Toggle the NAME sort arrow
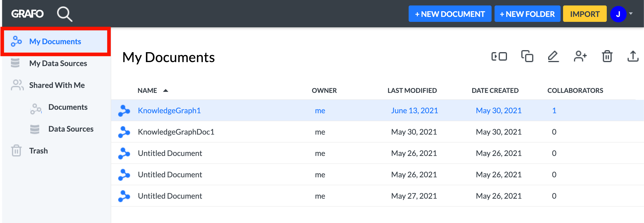The width and height of the screenshot is (644, 223). 166,90
